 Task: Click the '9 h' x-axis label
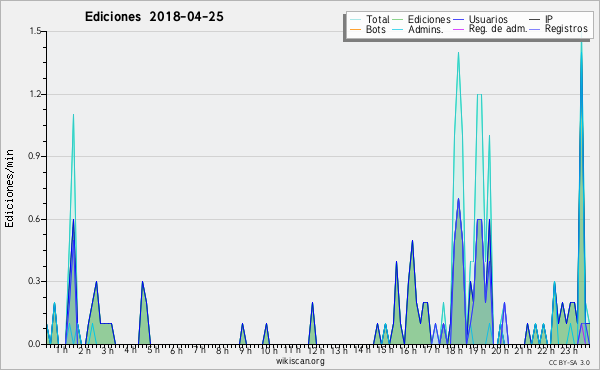click(245, 350)
